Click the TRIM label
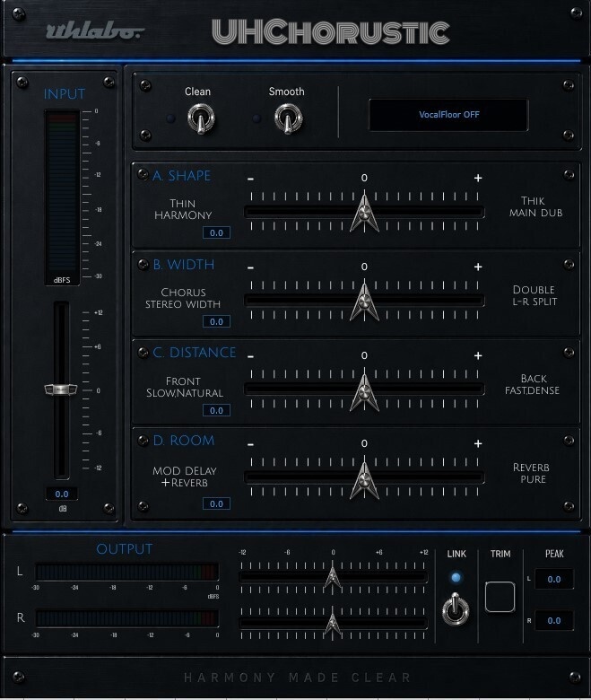 pyautogui.click(x=500, y=554)
